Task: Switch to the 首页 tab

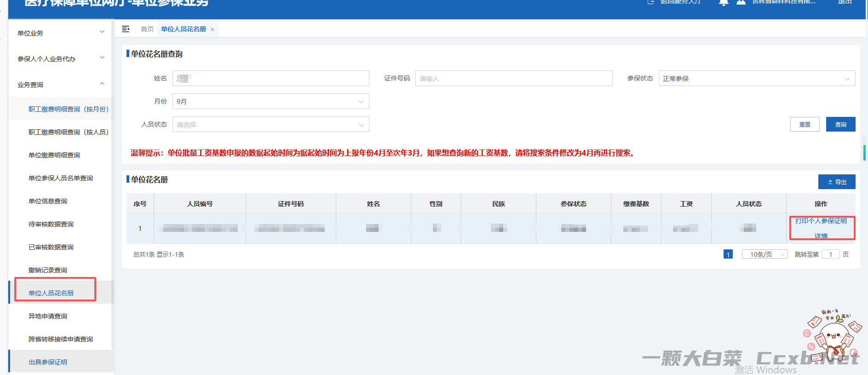Action: [x=147, y=29]
